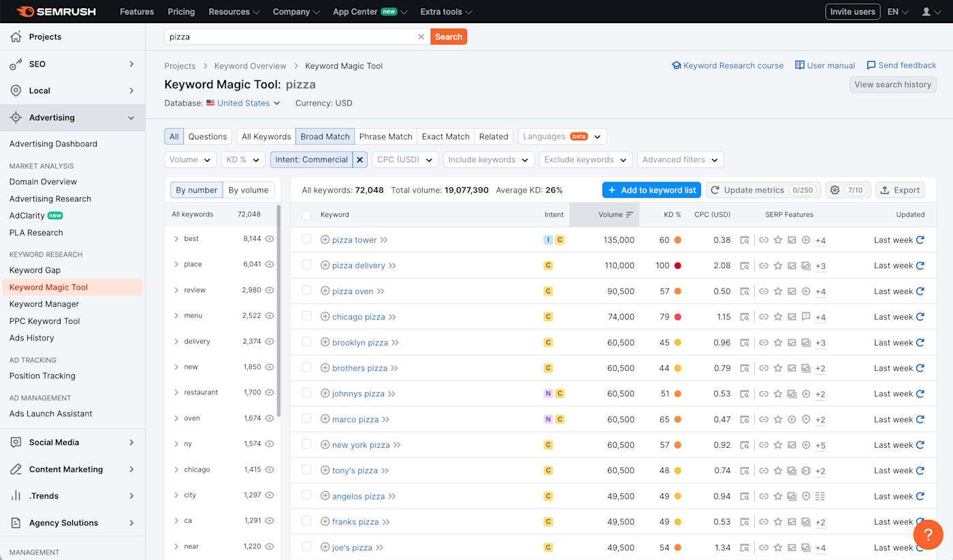Click the Add to keyword list button
This screenshot has width=953, height=560.
651,191
